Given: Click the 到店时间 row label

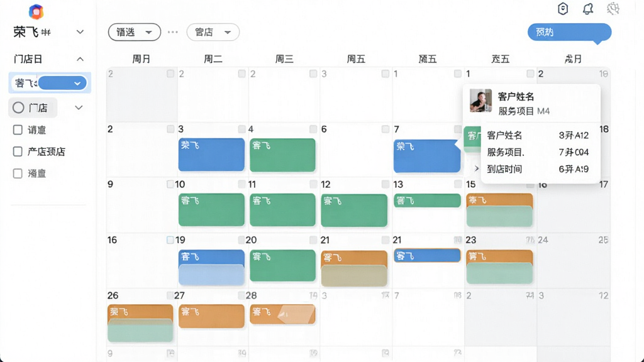Looking at the screenshot, I should click(504, 169).
